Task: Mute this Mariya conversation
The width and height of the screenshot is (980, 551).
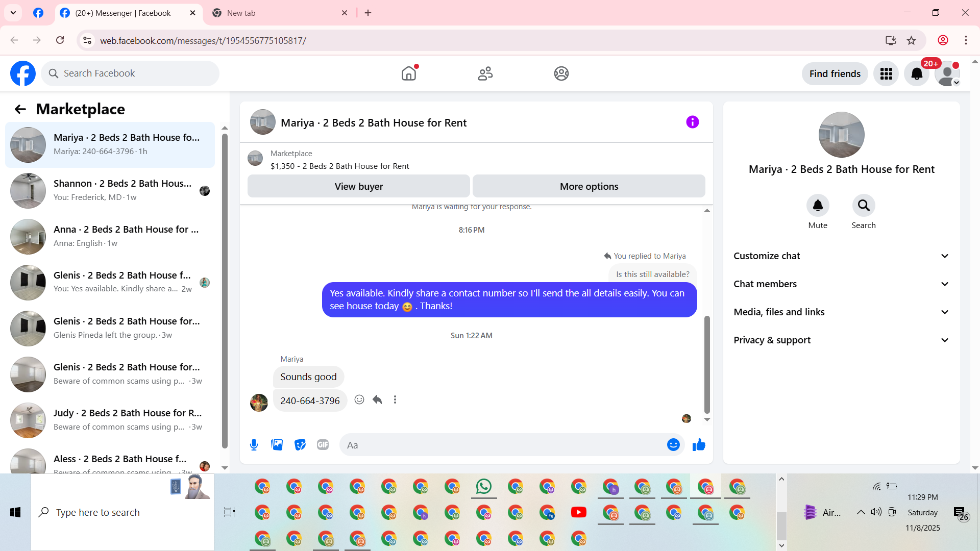Action: [x=817, y=206]
